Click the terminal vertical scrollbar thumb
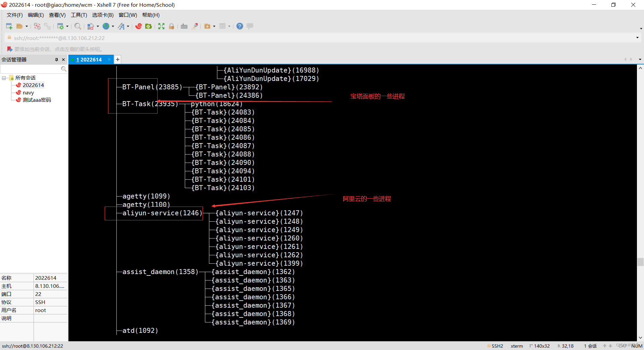The width and height of the screenshot is (644, 350). [x=640, y=262]
